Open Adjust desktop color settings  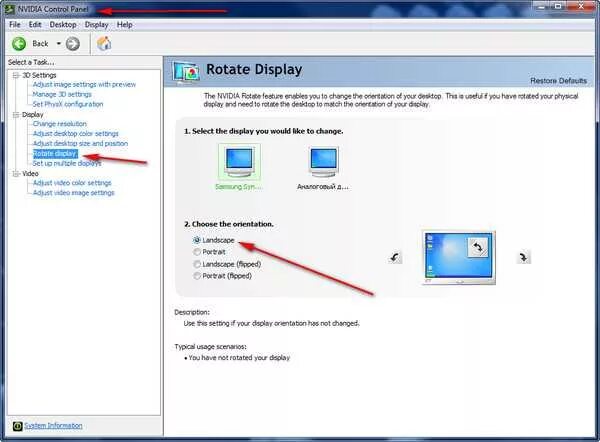76,134
